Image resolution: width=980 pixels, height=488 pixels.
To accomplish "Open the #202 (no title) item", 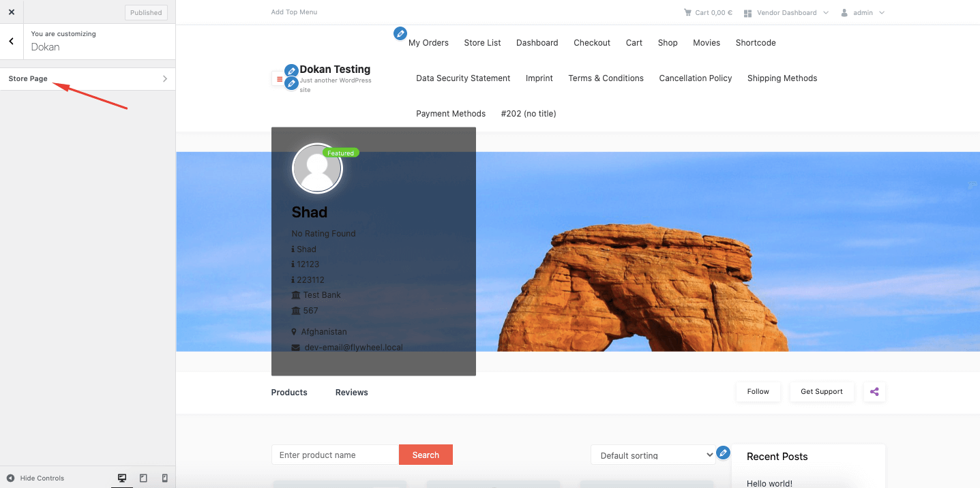I will point(528,114).
